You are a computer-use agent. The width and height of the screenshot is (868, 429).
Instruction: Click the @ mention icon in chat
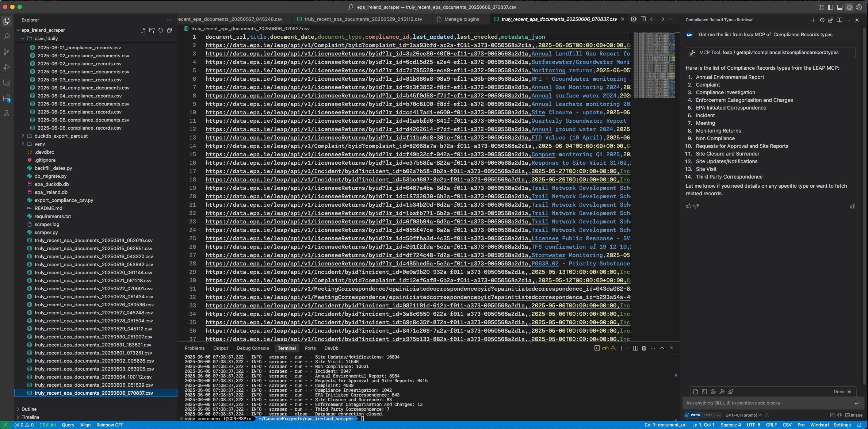840,415
